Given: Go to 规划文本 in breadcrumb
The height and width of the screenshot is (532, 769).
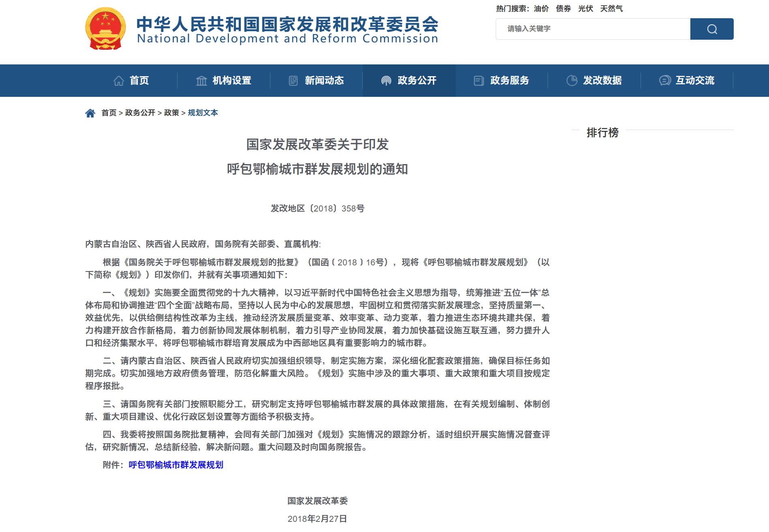Looking at the screenshot, I should (x=203, y=113).
